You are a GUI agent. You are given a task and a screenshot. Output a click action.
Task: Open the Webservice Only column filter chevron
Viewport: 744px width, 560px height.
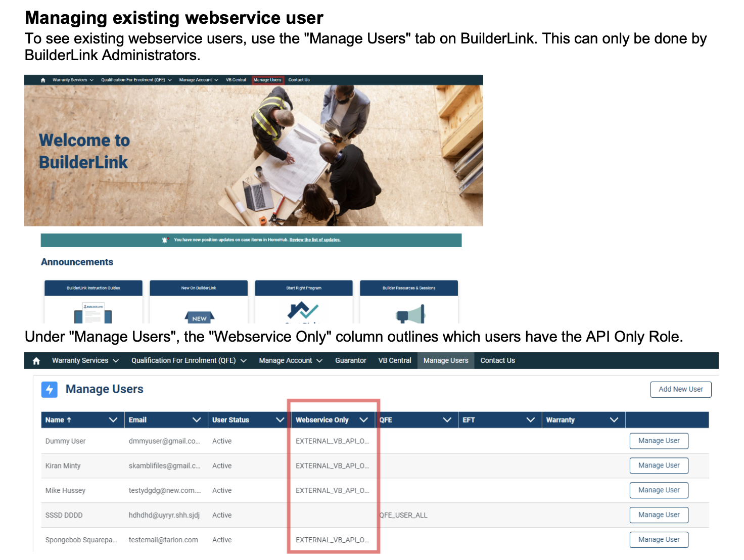(x=363, y=419)
